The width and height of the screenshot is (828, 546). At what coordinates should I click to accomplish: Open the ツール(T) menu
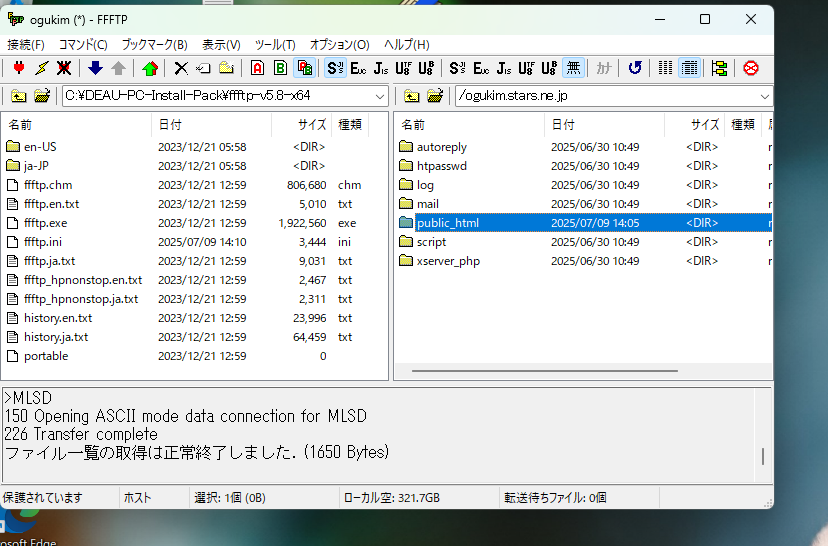pos(275,45)
